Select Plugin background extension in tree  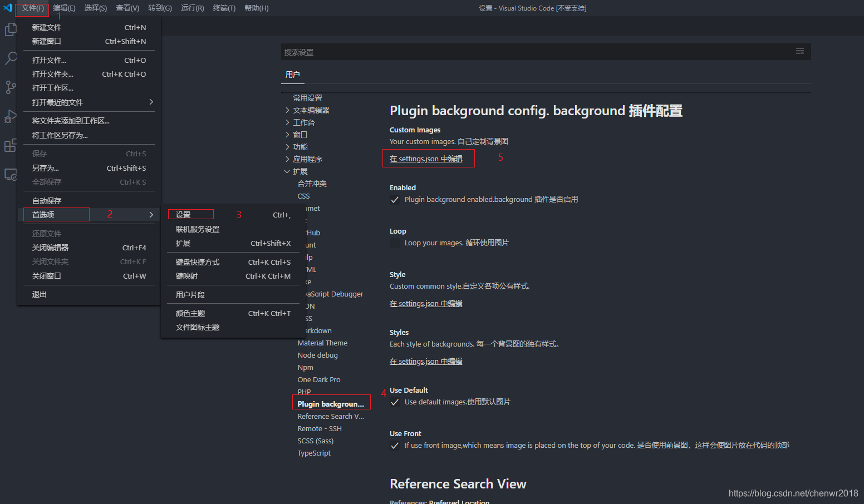331,404
